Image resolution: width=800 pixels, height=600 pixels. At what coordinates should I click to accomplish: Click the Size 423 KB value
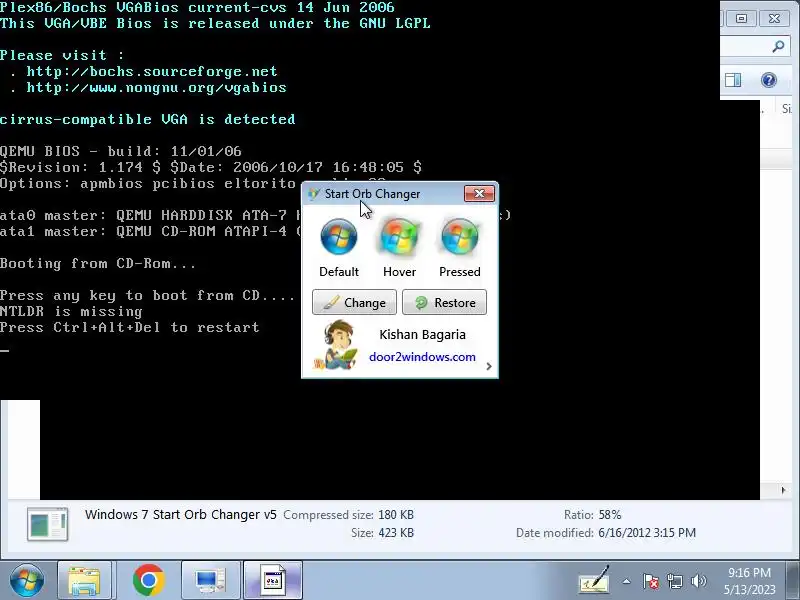coord(396,533)
